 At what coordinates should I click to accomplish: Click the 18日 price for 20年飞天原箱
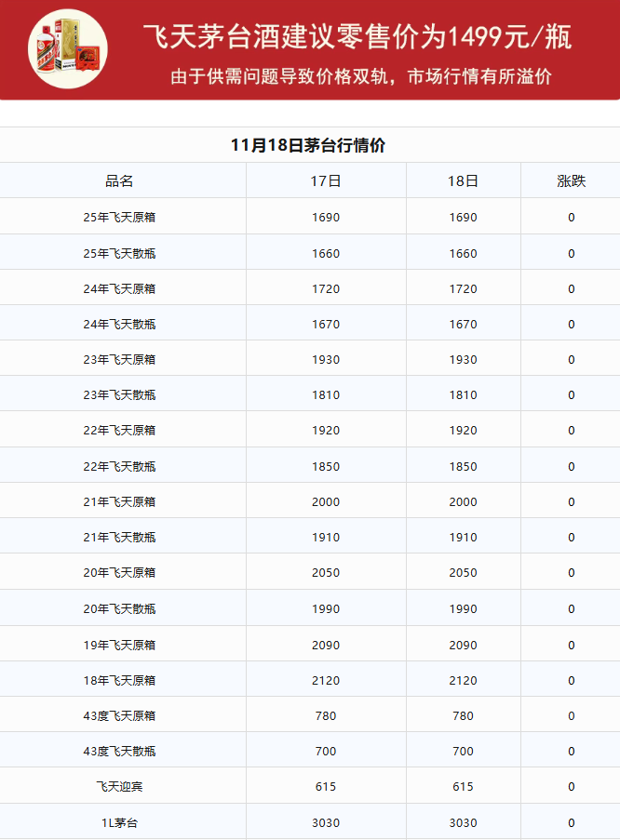(463, 573)
